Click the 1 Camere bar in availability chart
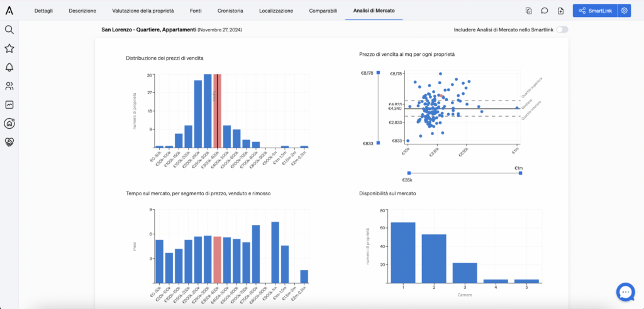The image size is (644, 309). (403, 252)
